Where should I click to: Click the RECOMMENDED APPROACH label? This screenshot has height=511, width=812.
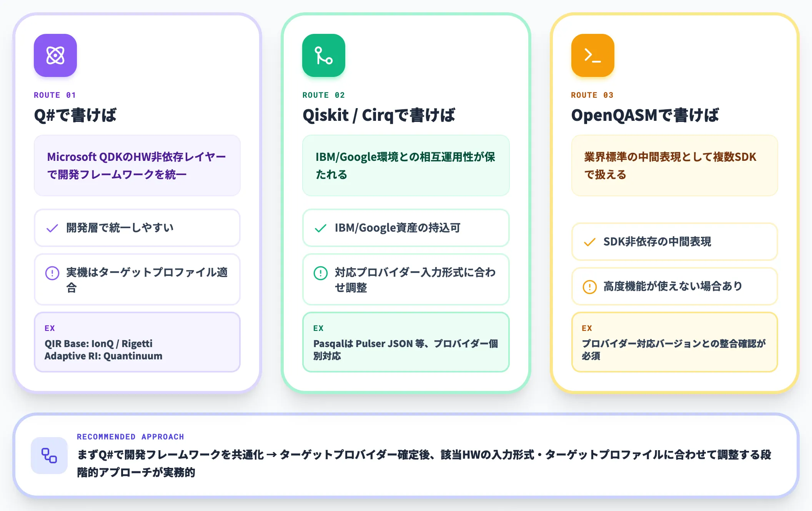130,437
